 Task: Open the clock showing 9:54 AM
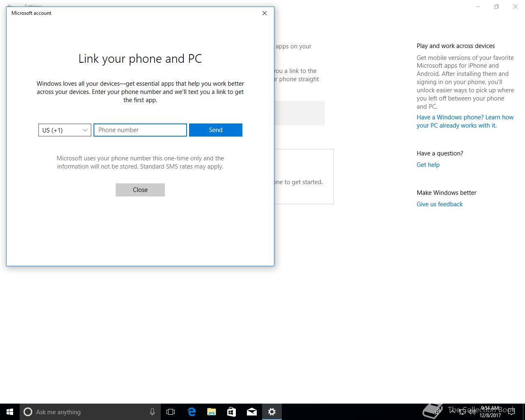pyautogui.click(x=490, y=412)
